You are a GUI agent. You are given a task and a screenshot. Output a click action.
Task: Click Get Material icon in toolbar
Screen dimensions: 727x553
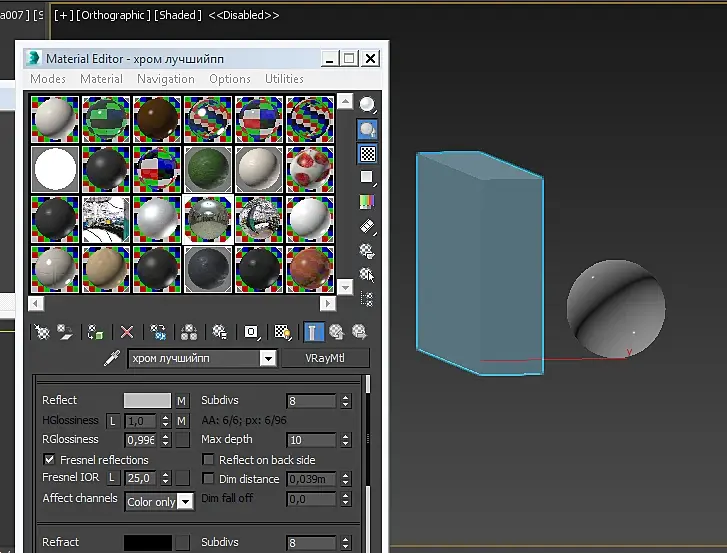pos(42,332)
